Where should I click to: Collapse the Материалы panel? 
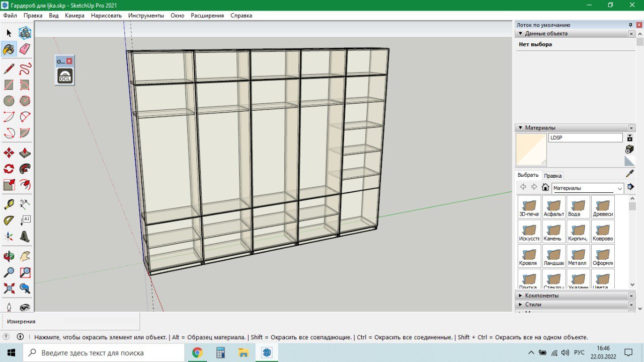click(520, 128)
